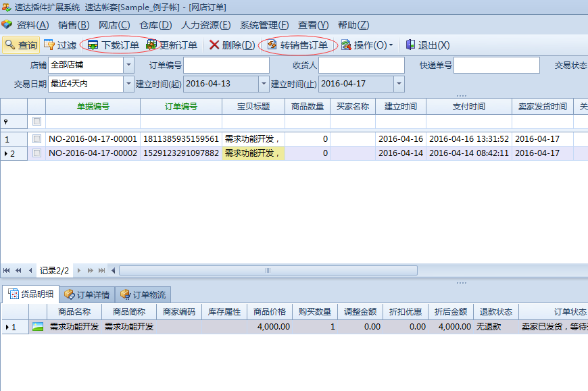Open the 网店(C) menu
The width and height of the screenshot is (588, 391).
click(114, 25)
